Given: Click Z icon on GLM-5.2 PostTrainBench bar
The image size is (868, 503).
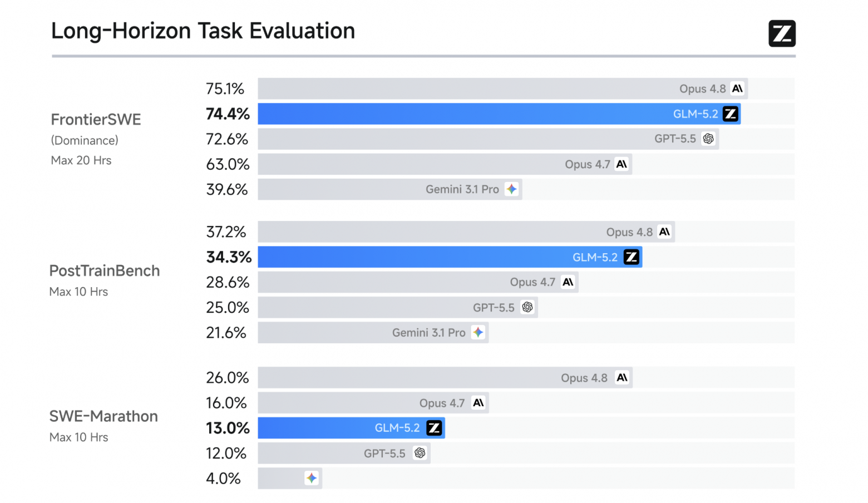Looking at the screenshot, I should click(x=632, y=257).
